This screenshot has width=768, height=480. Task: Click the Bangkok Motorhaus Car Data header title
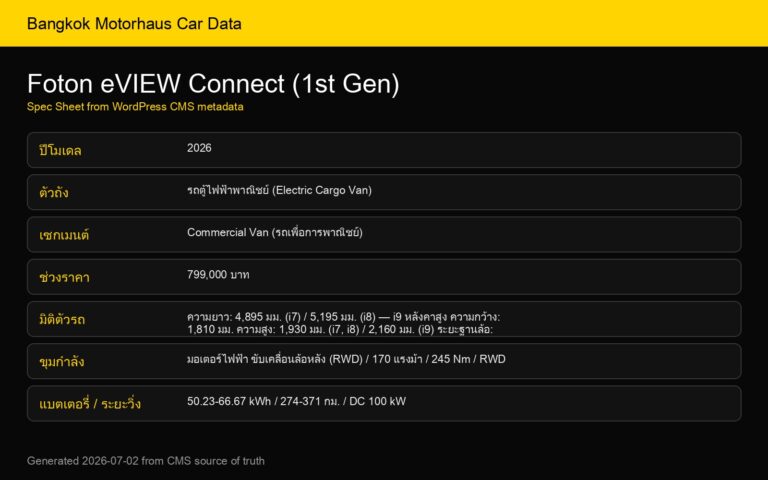click(134, 24)
